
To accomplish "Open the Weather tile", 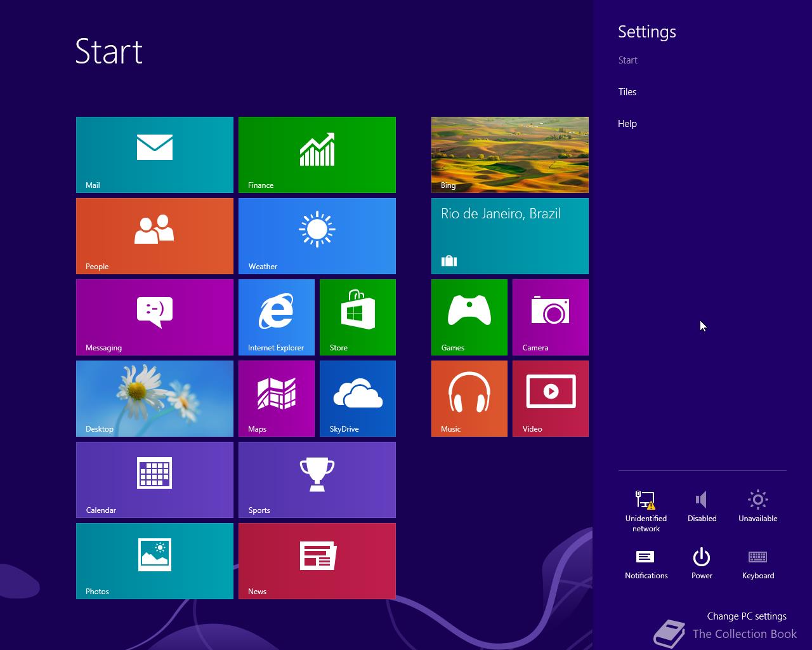I will pyautogui.click(x=317, y=236).
